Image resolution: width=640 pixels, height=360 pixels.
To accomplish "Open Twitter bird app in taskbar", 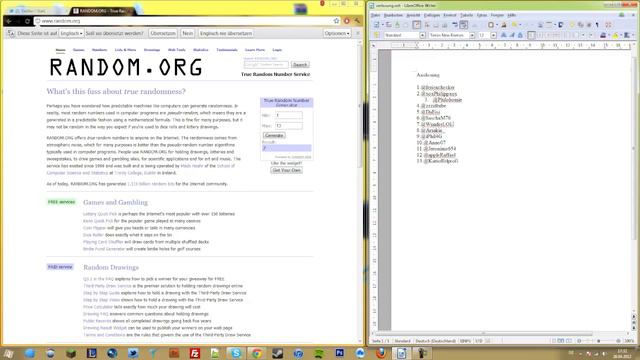I will tap(133, 353).
